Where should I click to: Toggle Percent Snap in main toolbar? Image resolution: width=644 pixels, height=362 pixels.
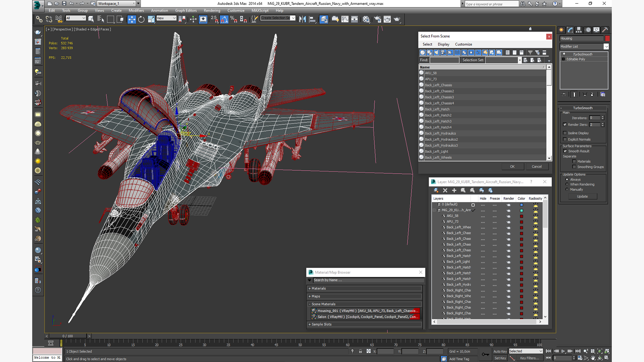click(x=234, y=19)
